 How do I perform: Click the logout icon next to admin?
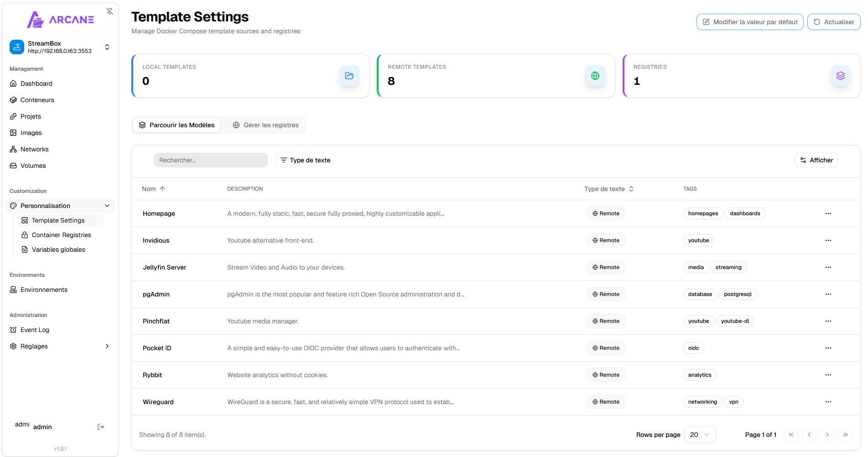click(101, 427)
